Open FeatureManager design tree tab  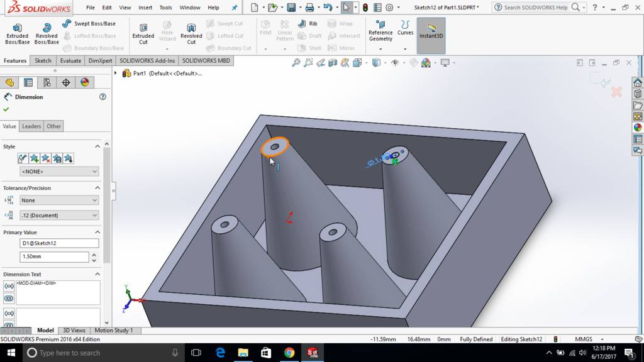click(10, 82)
